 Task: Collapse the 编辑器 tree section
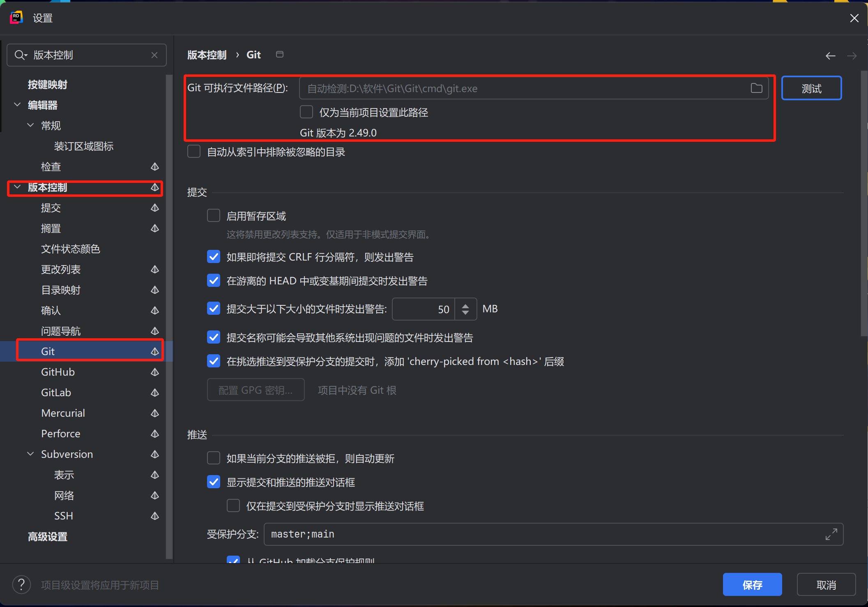17,105
